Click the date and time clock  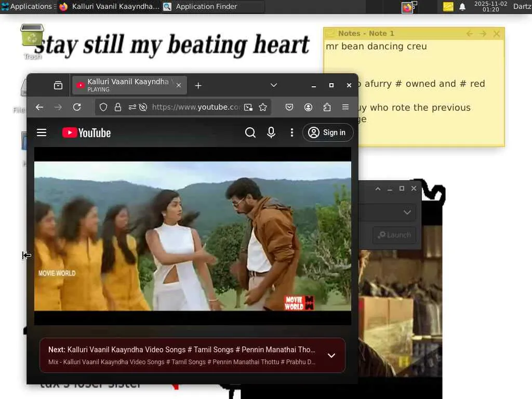(490, 6)
